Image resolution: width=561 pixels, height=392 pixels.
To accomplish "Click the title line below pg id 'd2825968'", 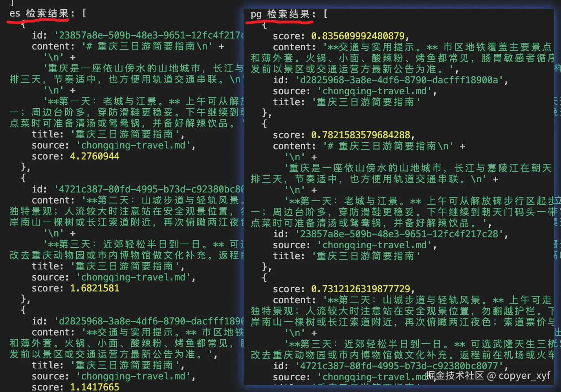I will click(x=346, y=102).
